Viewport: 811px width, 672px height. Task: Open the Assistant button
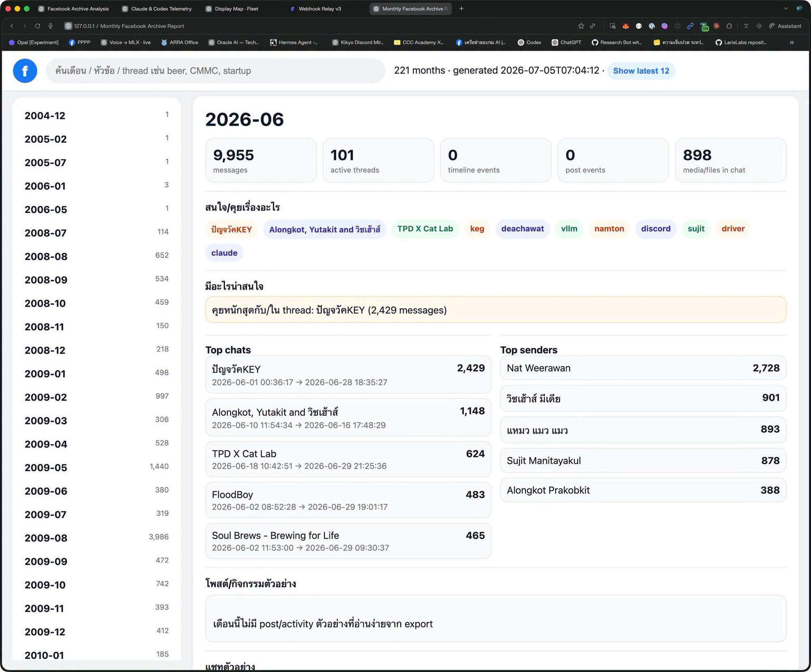pyautogui.click(x=785, y=26)
